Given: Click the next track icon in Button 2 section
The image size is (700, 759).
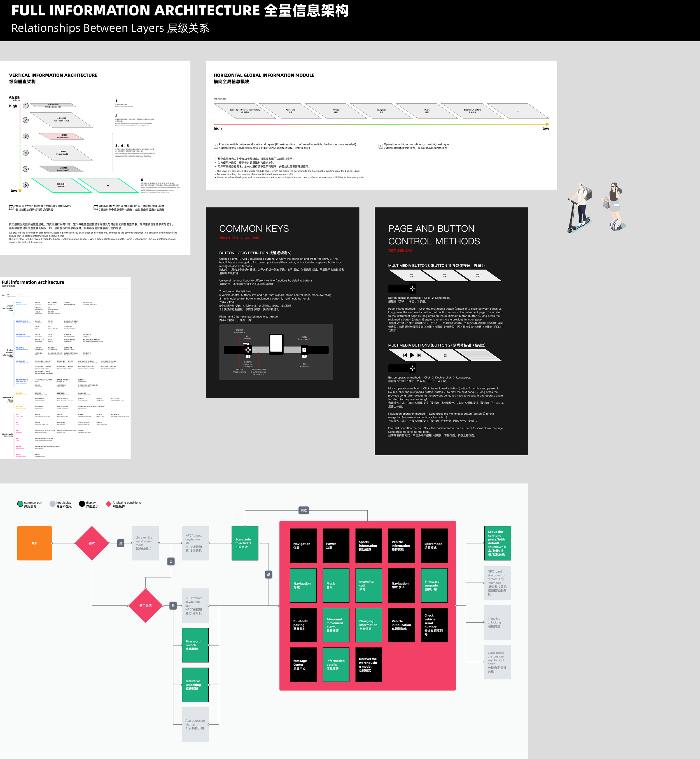Looking at the screenshot, I should (x=419, y=355).
